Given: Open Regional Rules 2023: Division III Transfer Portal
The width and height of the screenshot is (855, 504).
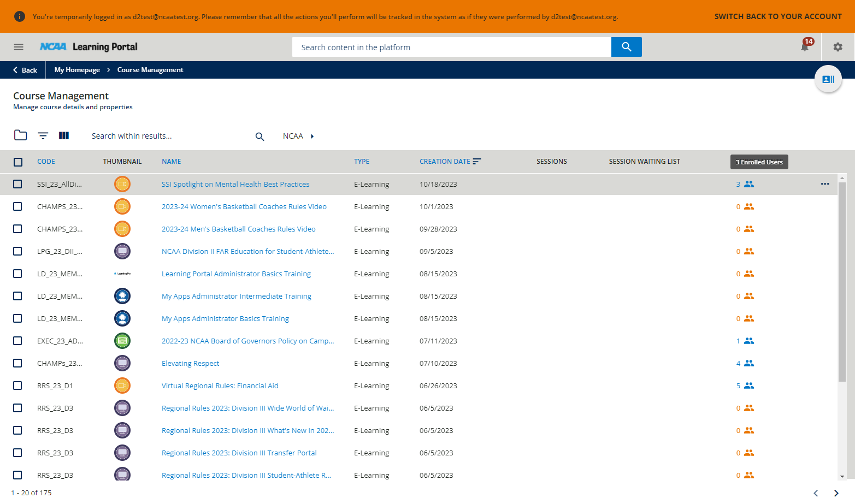Looking at the screenshot, I should click(x=239, y=453).
